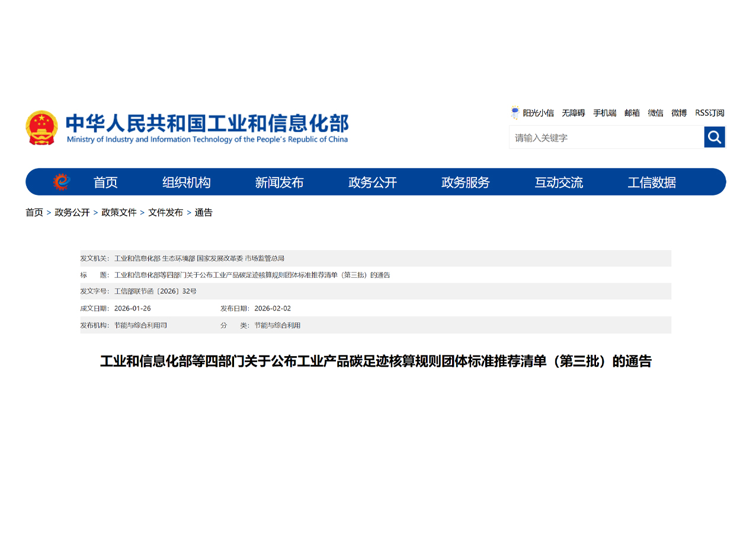Click the 邮箱 link at top

coord(632,113)
